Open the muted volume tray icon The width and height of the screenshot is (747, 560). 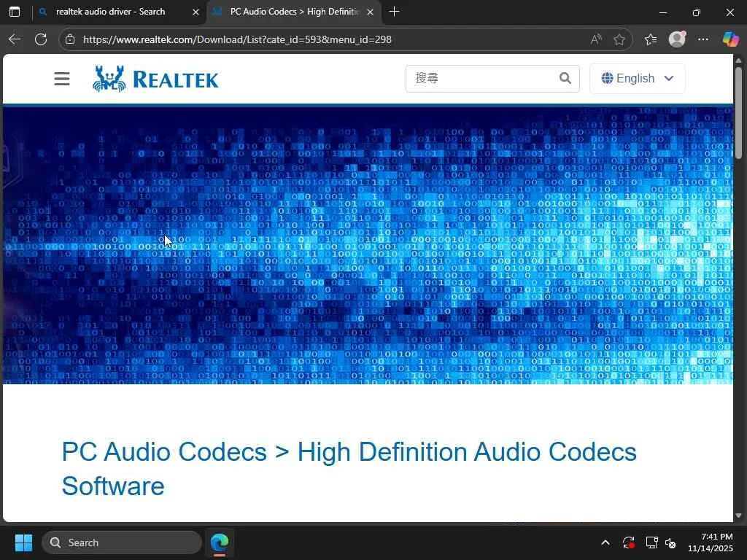coord(671,542)
